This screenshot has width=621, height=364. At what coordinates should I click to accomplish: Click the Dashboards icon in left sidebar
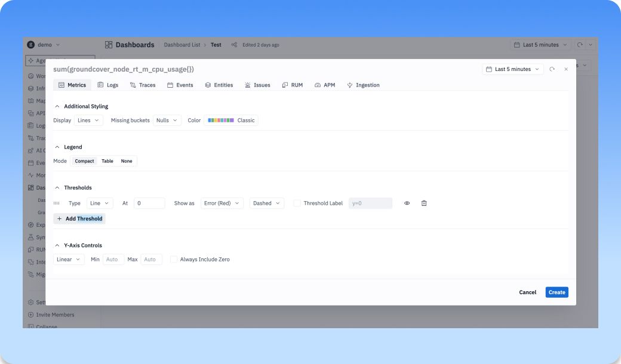pyautogui.click(x=30, y=187)
